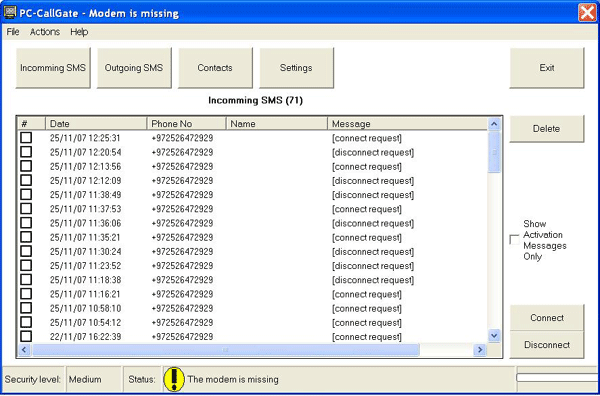Viewport: 600px width, 396px height.
Task: Check the box for message 11:38:49
Action: [26, 194]
